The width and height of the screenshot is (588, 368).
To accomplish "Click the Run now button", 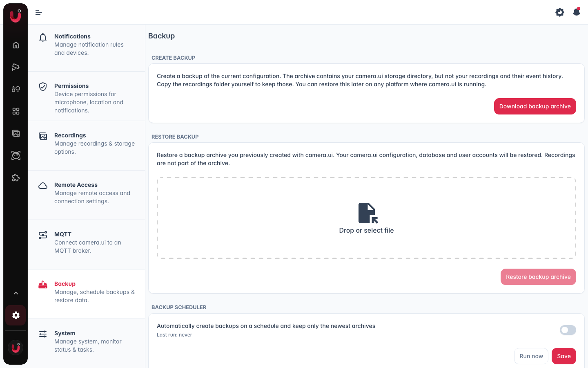I will click(x=531, y=356).
